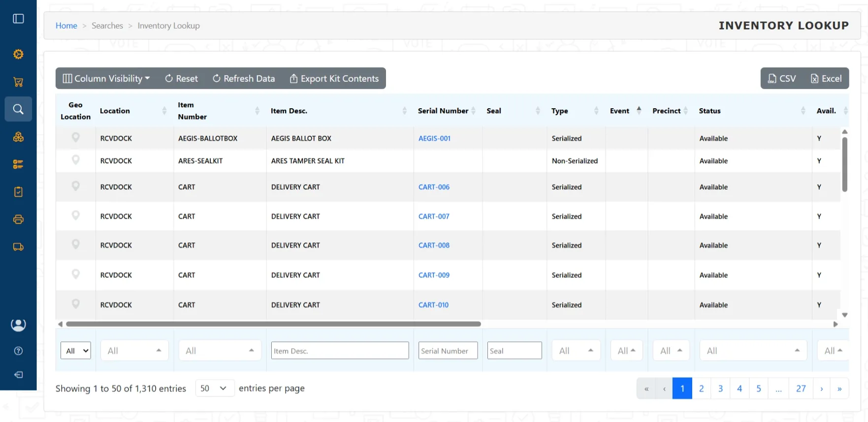Open serial number link AEGIS-001
This screenshot has height=422, width=868.
[x=434, y=139]
